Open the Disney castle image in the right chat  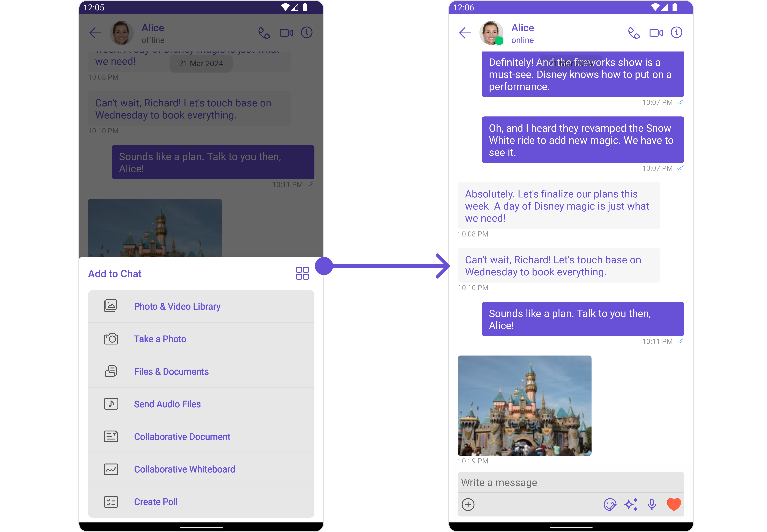point(524,405)
